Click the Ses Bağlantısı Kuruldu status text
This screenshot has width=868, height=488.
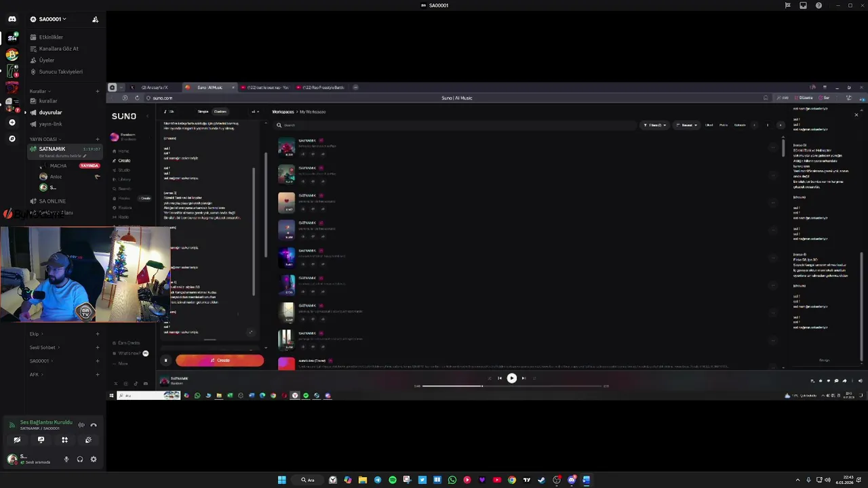pos(46,422)
